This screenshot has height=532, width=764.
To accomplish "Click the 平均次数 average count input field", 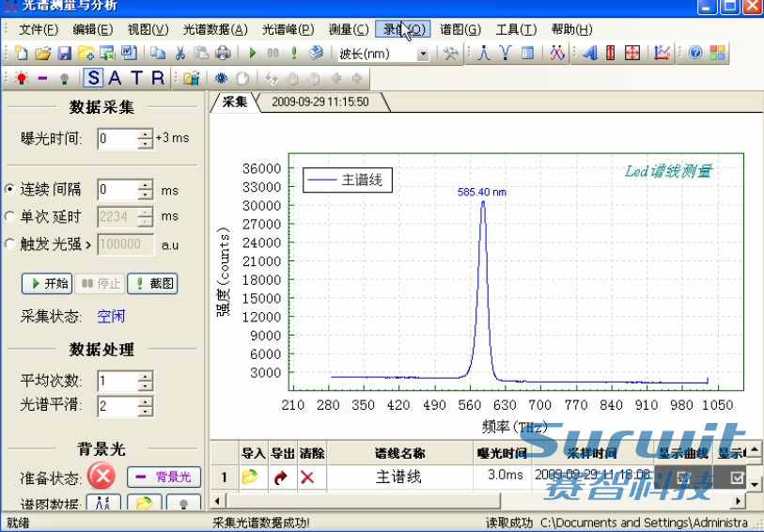I will coord(117,381).
